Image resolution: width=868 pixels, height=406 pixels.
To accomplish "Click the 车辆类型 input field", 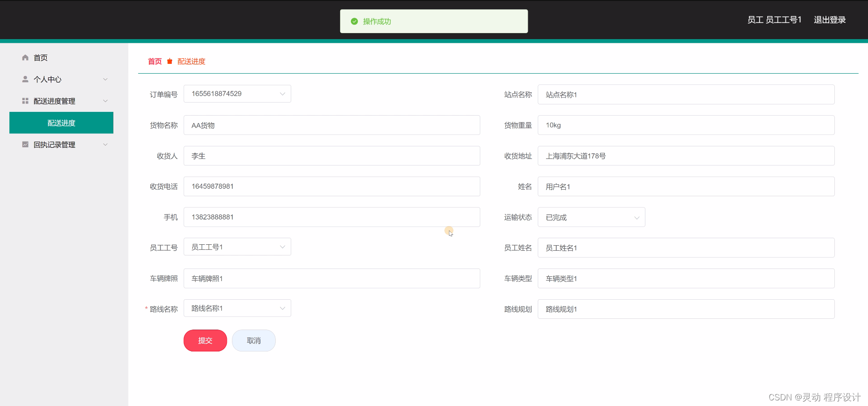I will click(x=686, y=278).
